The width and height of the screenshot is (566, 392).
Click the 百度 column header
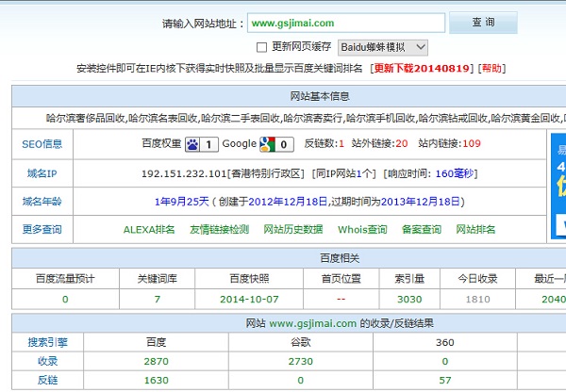(x=157, y=342)
